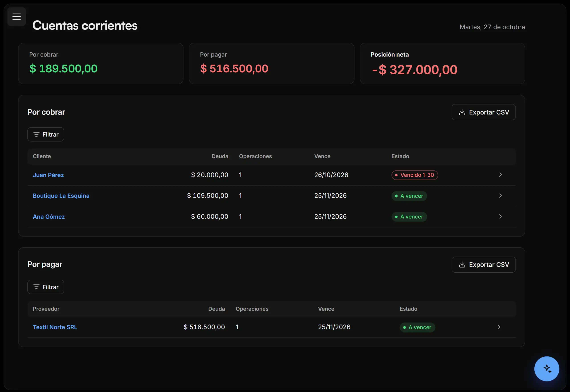Click Filtrar in Por cobrar section
The width and height of the screenshot is (570, 392).
pos(46,134)
